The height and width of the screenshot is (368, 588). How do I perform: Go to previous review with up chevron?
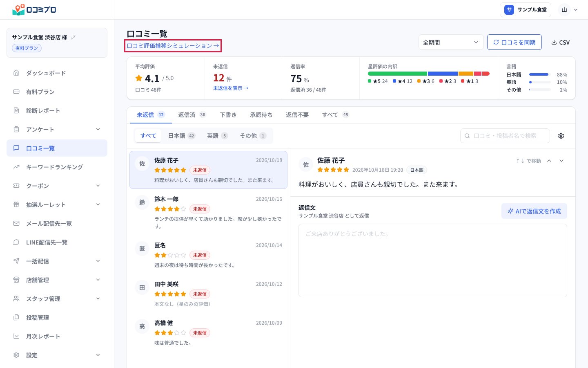click(x=549, y=161)
